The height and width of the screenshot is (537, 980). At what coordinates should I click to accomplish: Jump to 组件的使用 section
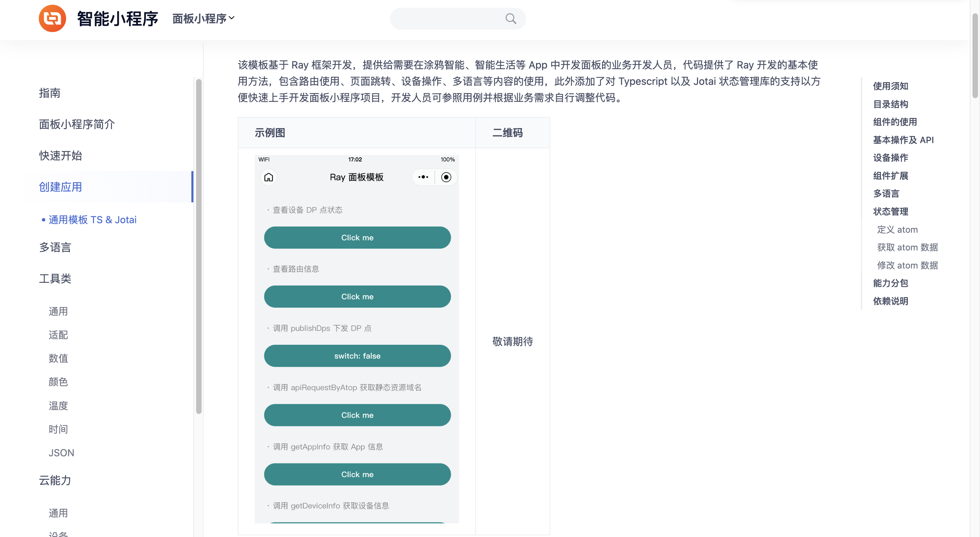[895, 122]
